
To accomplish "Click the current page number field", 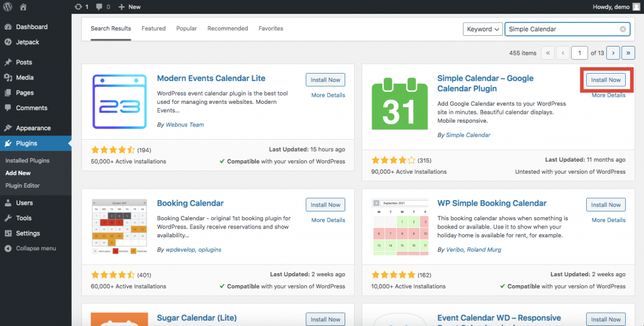I will (x=579, y=53).
